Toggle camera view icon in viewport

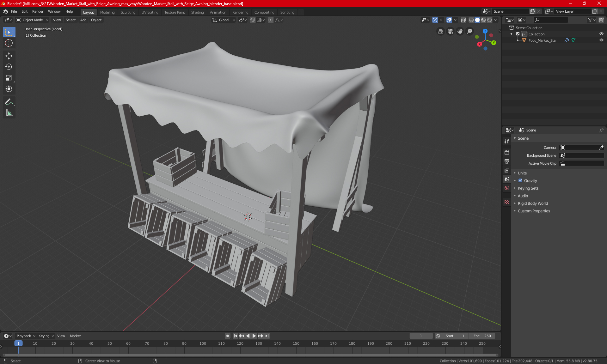tap(450, 31)
